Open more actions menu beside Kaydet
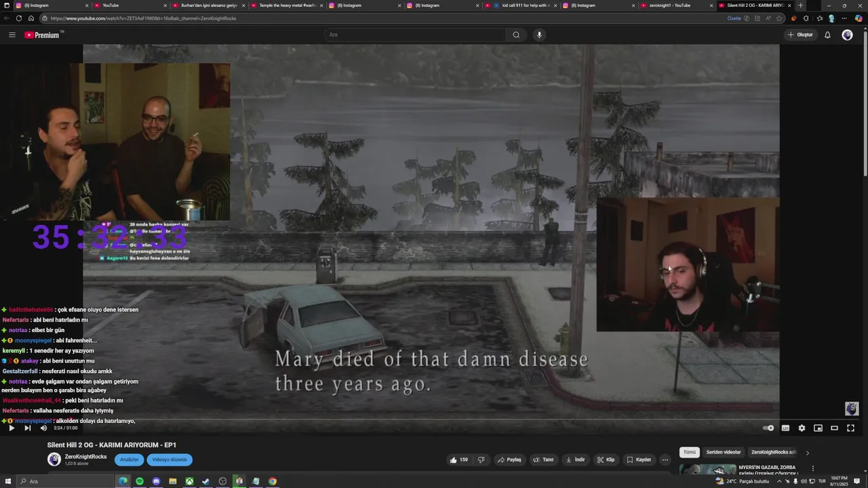This screenshot has height=488, width=868. (665, 460)
